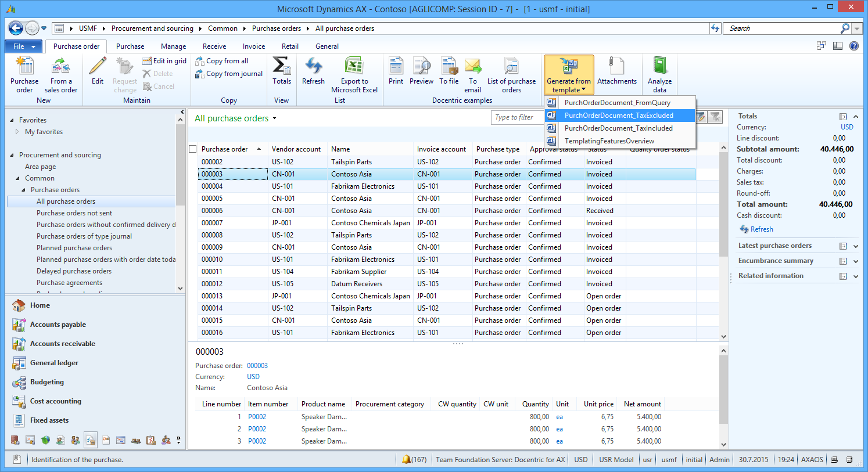Image resolution: width=868 pixels, height=472 pixels.
Task: Click Copy from journal
Action: 229,74
